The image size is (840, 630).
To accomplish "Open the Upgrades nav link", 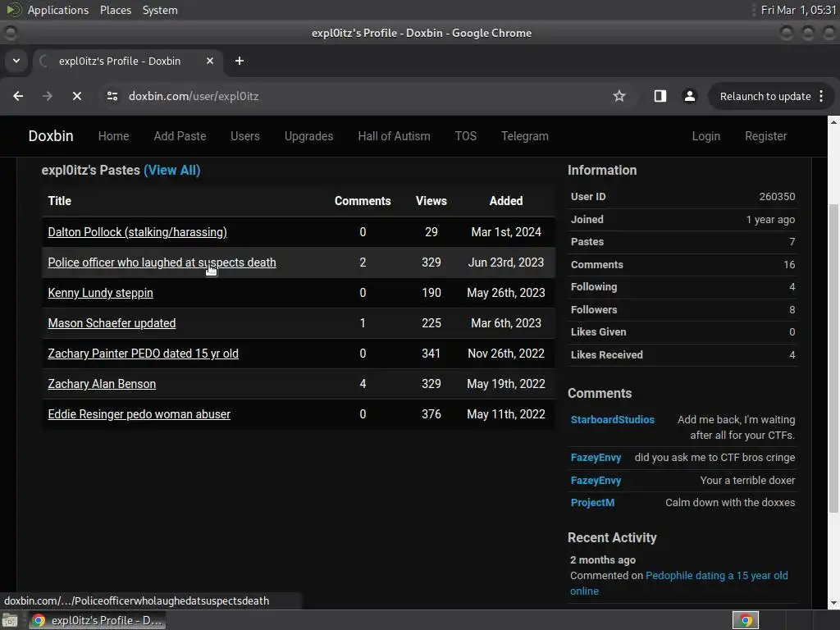I will coord(308,136).
